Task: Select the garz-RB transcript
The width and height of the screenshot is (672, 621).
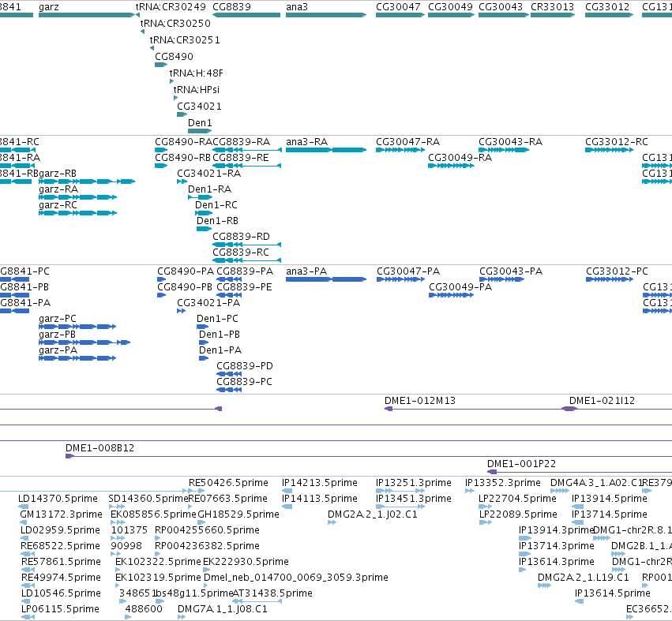Action: [x=87, y=181]
